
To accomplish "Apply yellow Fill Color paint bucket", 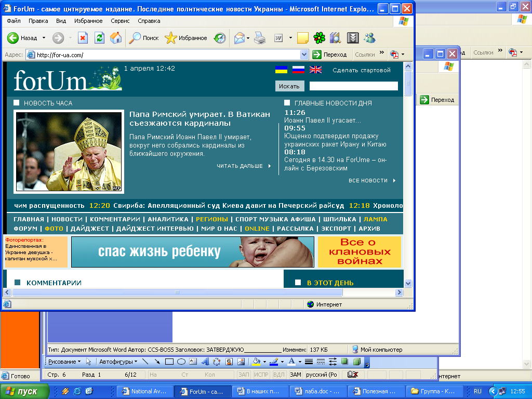I will [257, 362].
